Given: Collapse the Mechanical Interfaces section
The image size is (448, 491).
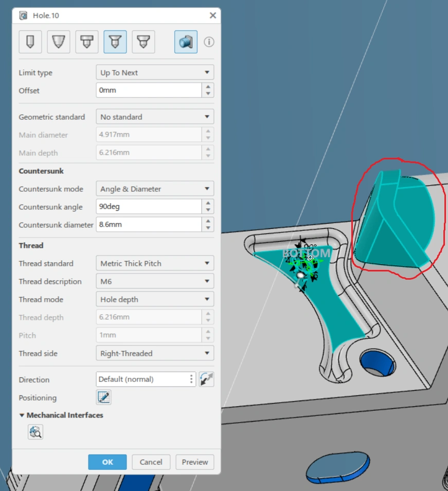Looking at the screenshot, I should click(22, 415).
